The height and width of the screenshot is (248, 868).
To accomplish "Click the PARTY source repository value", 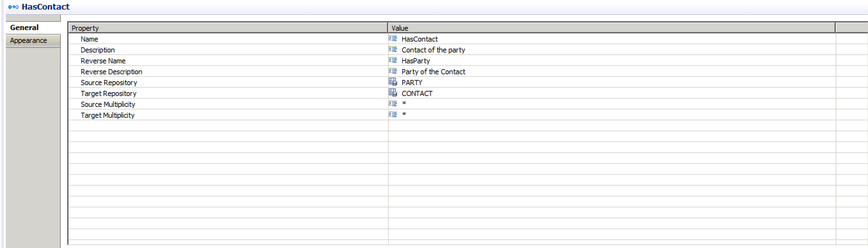I will point(412,83).
